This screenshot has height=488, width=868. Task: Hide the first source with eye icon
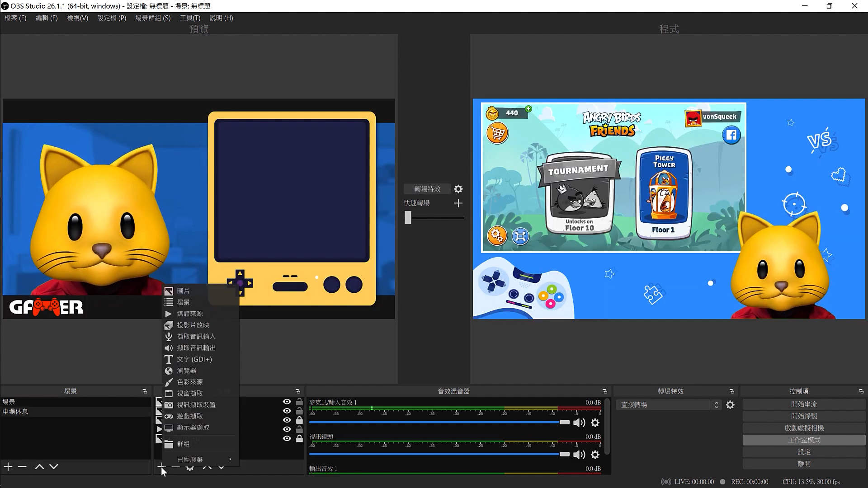[x=287, y=402]
